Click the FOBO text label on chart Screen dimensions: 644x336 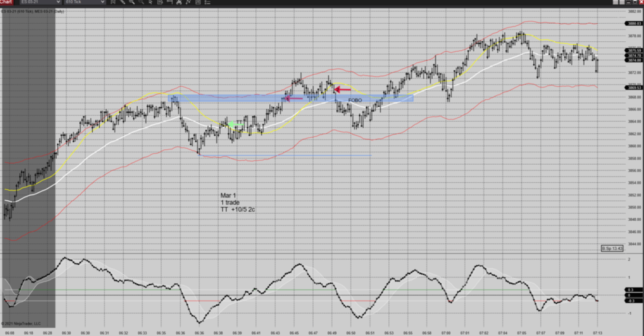pyautogui.click(x=355, y=100)
